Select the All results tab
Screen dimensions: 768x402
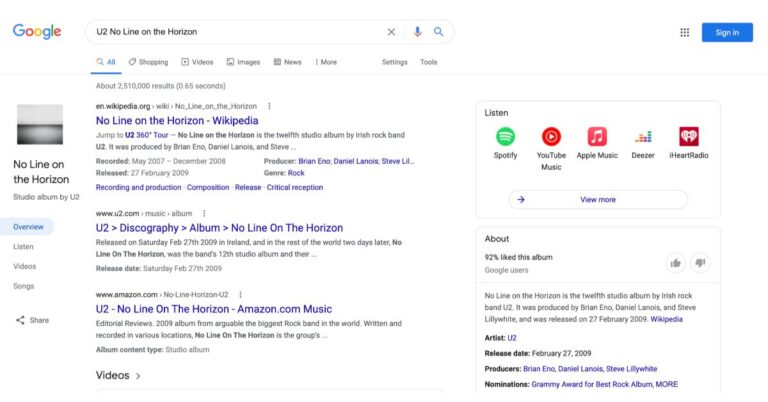(x=106, y=62)
